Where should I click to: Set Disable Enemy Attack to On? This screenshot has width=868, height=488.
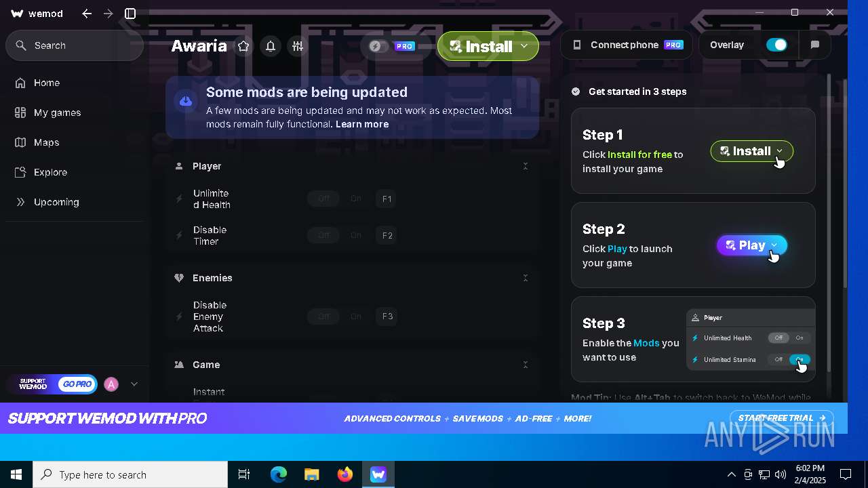pos(355,316)
